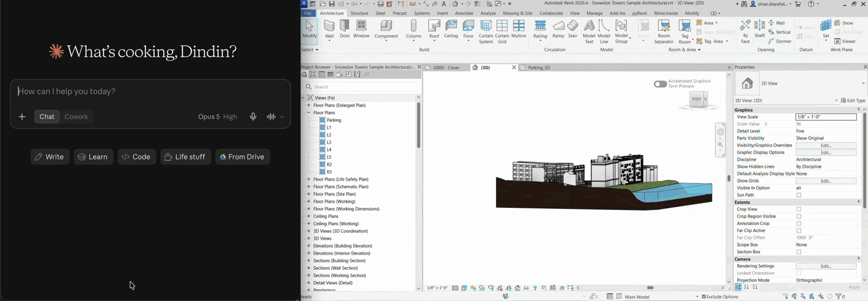Screen dimensions: 868x301
Task: Switch to Cowork mode toggle
Action: pyautogui.click(x=76, y=116)
